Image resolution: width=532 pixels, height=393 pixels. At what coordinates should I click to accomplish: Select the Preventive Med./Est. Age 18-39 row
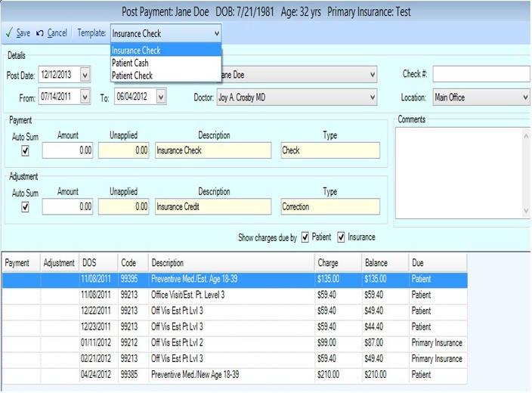coord(235,280)
